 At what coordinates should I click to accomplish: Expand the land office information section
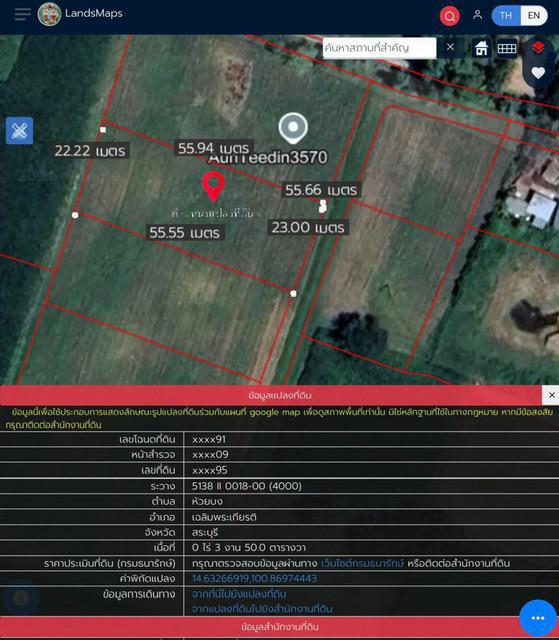280,627
